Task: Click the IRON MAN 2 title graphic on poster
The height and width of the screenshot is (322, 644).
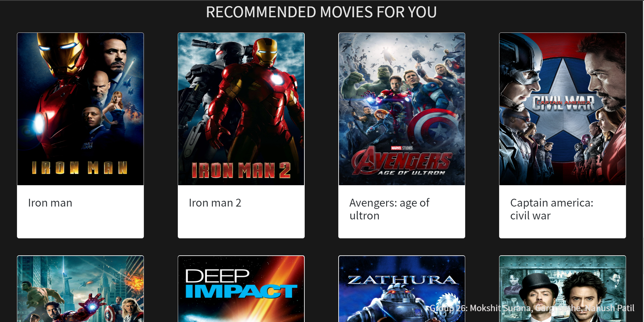Action: pyautogui.click(x=241, y=170)
